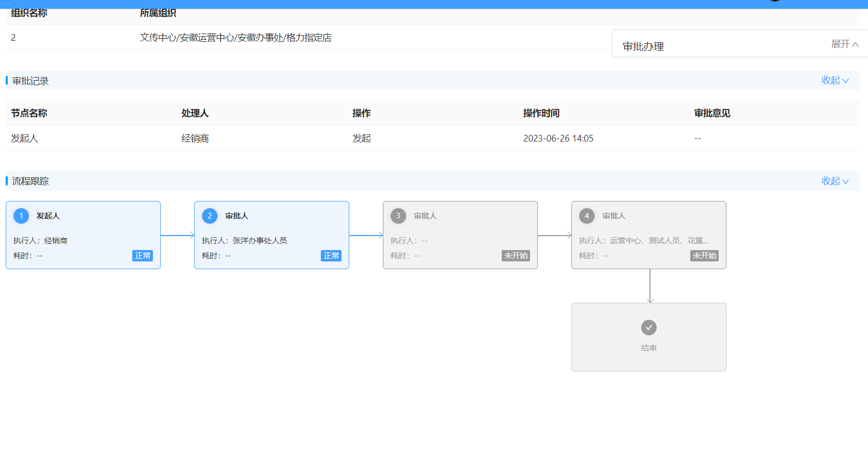Click 审批意见 column header
The width and height of the screenshot is (868, 466).
click(712, 113)
